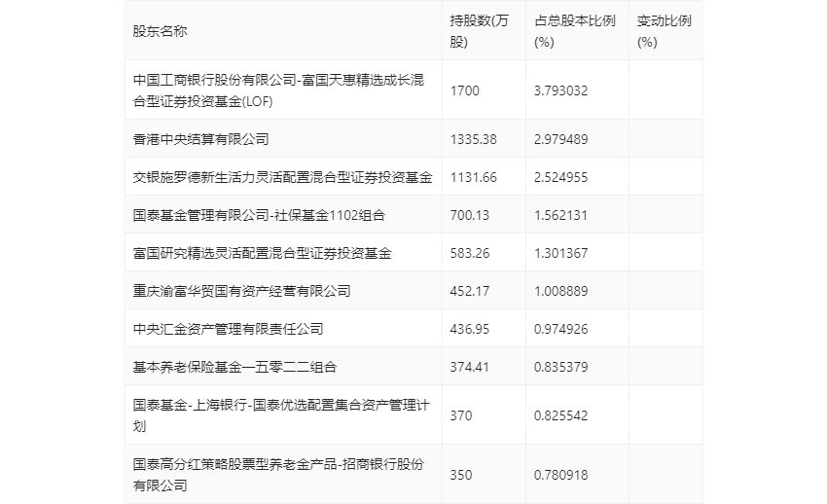Select shareholder 中国工商银行股份有限公司-富国天惠精选成长混合型证券投资基金(LOF)

pyautogui.click(x=278, y=90)
